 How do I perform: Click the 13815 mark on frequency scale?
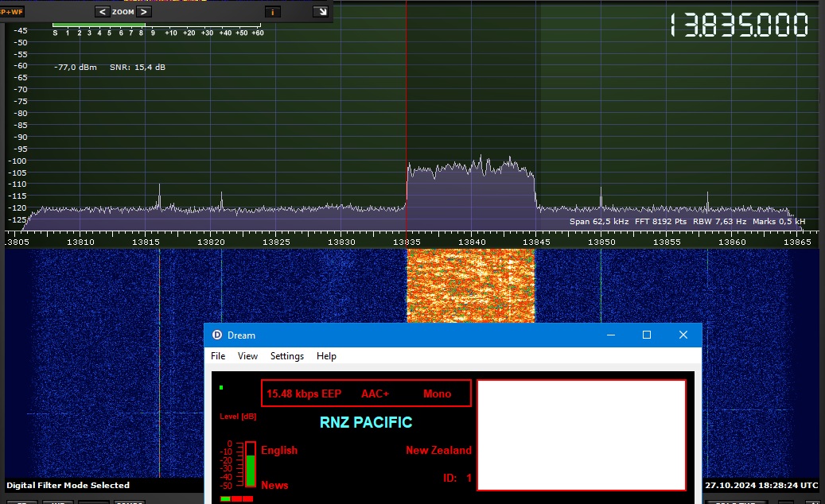pos(146,242)
